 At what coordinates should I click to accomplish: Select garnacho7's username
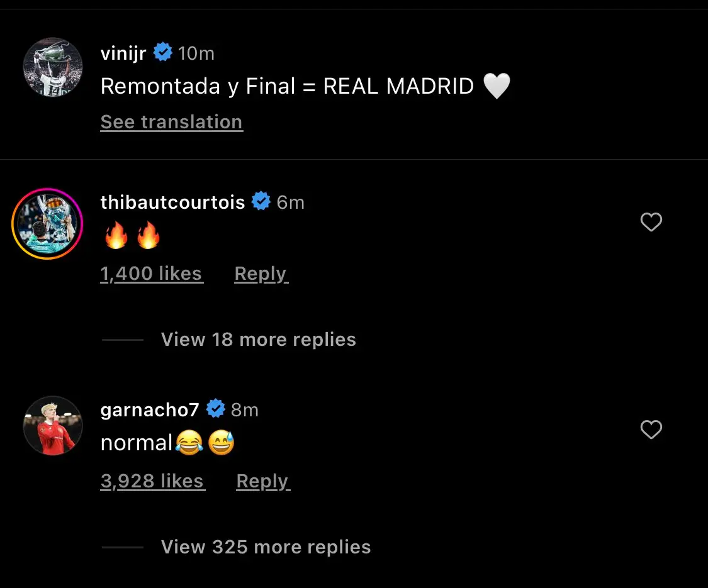tap(149, 409)
